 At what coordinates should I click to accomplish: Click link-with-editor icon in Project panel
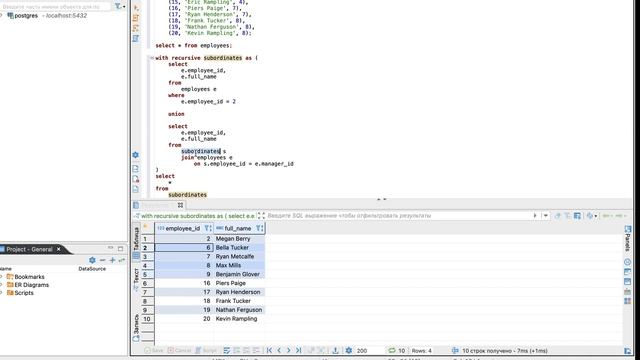(x=122, y=260)
